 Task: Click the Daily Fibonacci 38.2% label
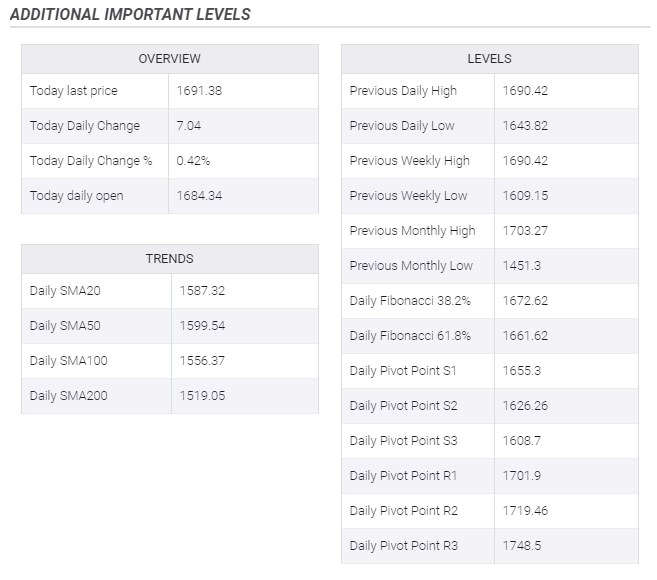(406, 301)
